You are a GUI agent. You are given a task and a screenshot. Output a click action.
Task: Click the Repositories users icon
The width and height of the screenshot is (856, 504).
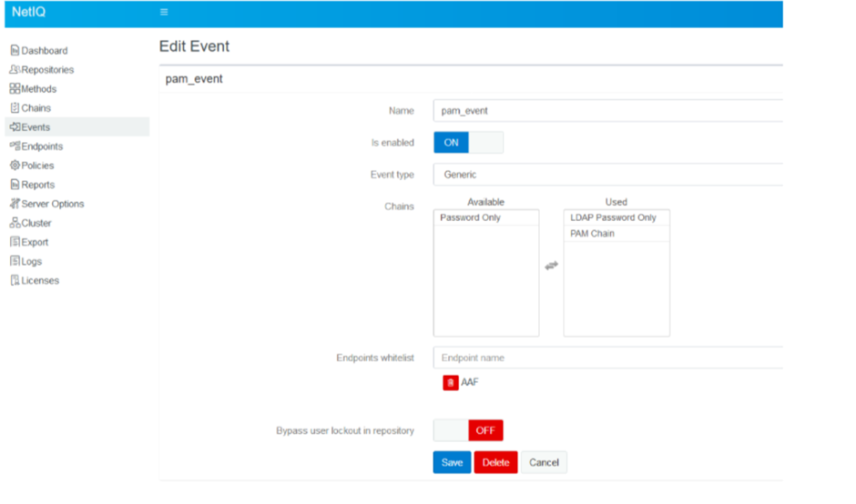click(x=15, y=69)
